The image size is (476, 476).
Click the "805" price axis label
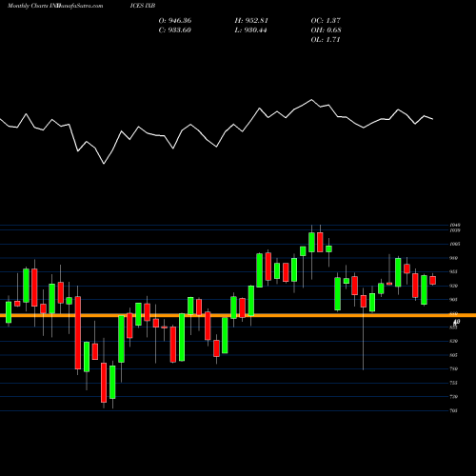pyautogui.click(x=453, y=355)
